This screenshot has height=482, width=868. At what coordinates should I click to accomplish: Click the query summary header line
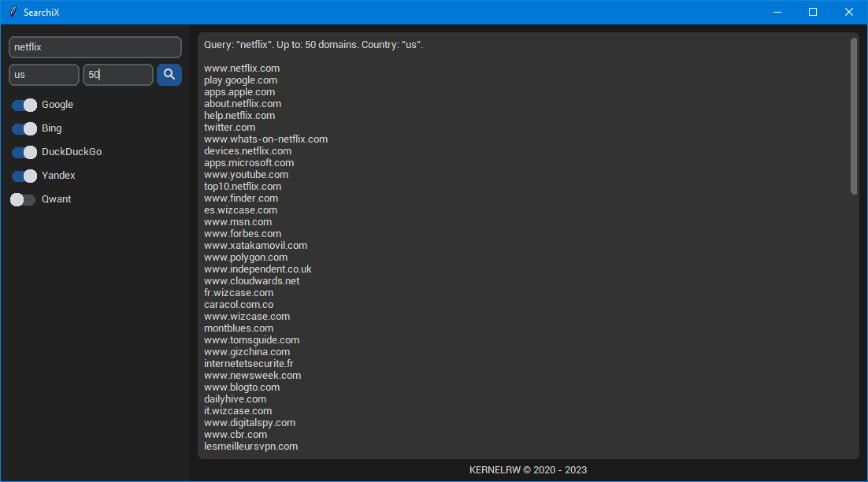313,45
